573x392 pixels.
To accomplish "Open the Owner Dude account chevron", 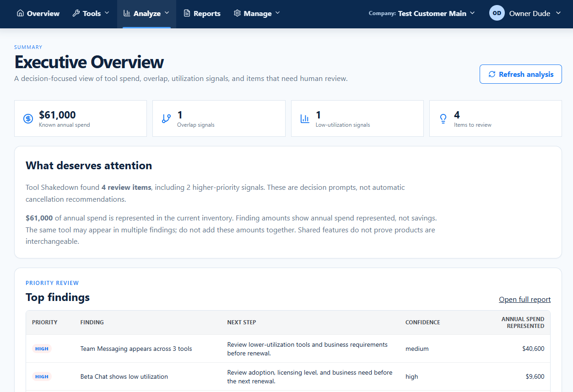I will click(558, 13).
